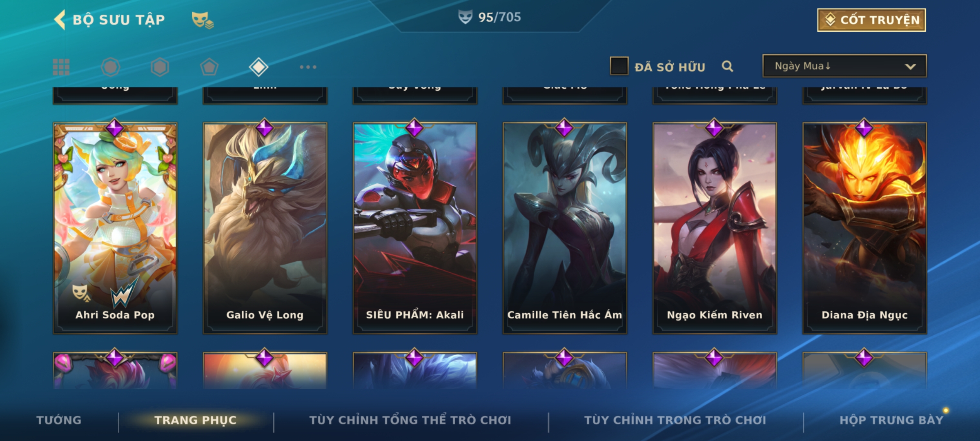Switch to the Tướng tab

pos(59,420)
